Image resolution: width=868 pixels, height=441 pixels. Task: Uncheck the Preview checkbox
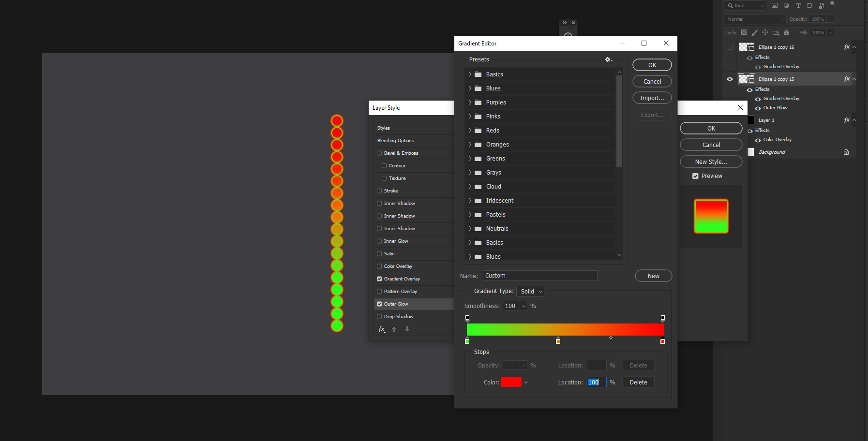pos(695,176)
